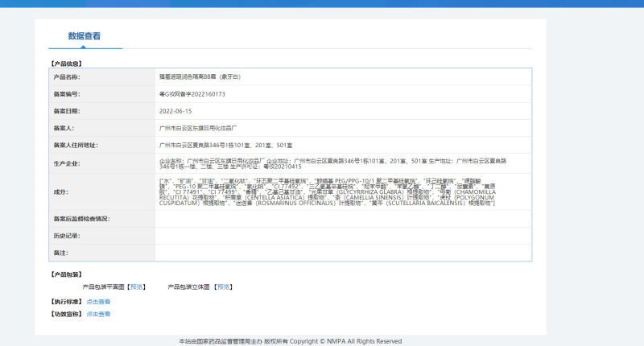644x346 pixels.
Task: Open 点击查看 link next to 功效宣称
Action: pyautogui.click(x=98, y=314)
